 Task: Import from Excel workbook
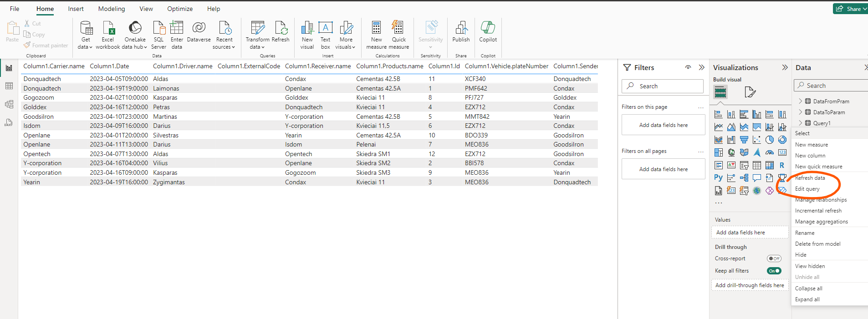coord(108,35)
